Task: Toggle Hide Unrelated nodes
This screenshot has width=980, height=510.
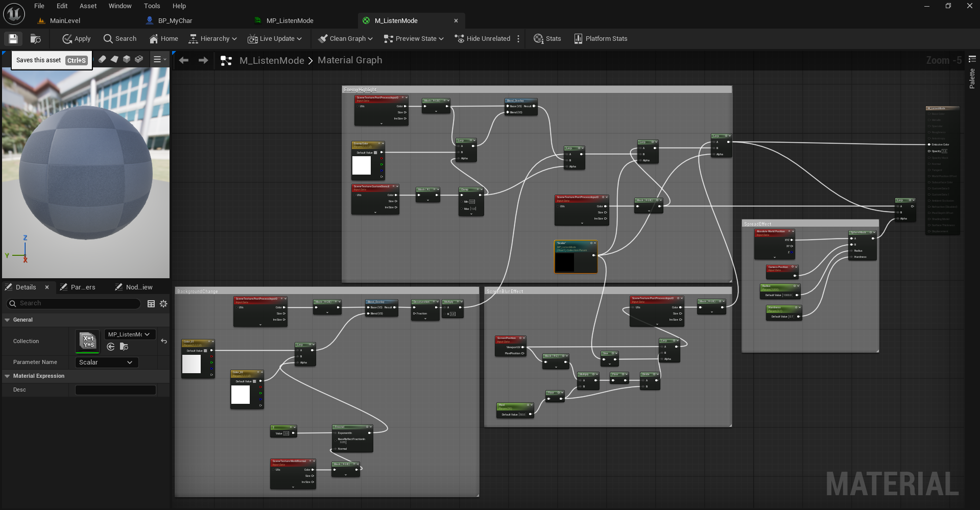Action: coord(483,39)
